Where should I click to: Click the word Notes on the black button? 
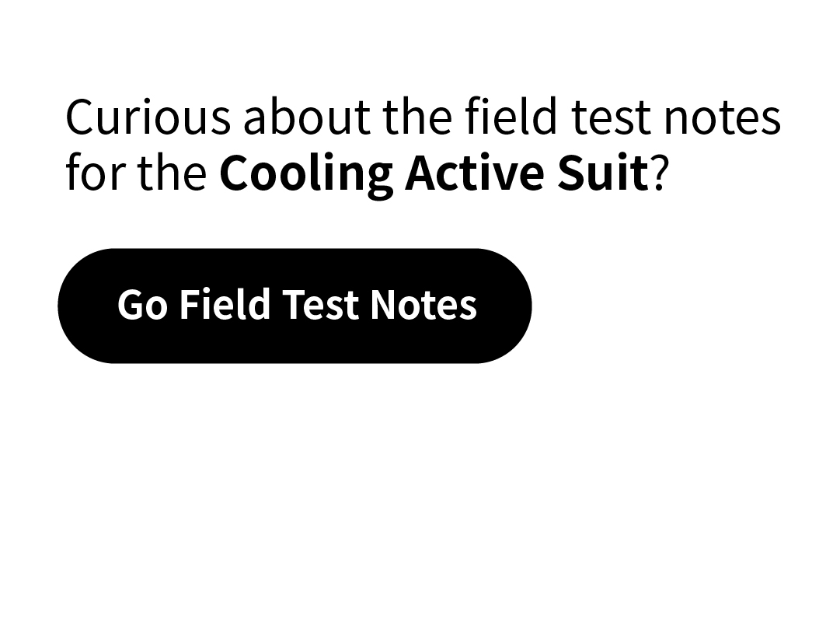pyautogui.click(x=423, y=305)
